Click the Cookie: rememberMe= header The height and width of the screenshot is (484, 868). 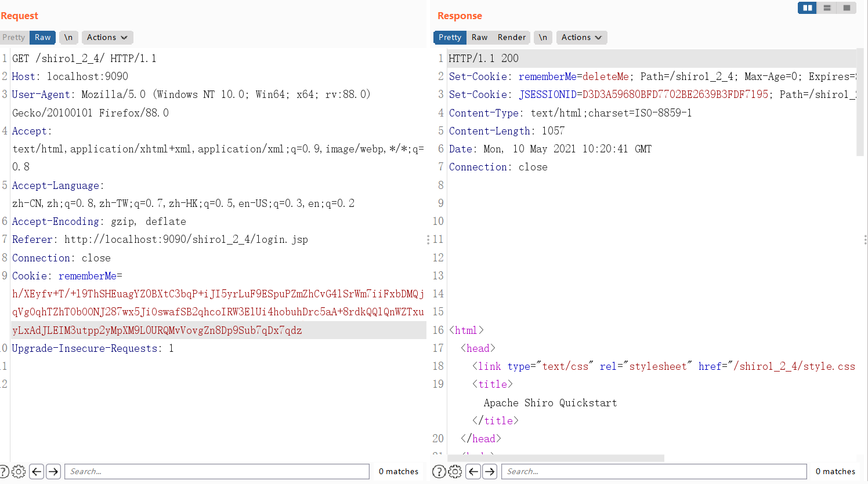[67, 276]
